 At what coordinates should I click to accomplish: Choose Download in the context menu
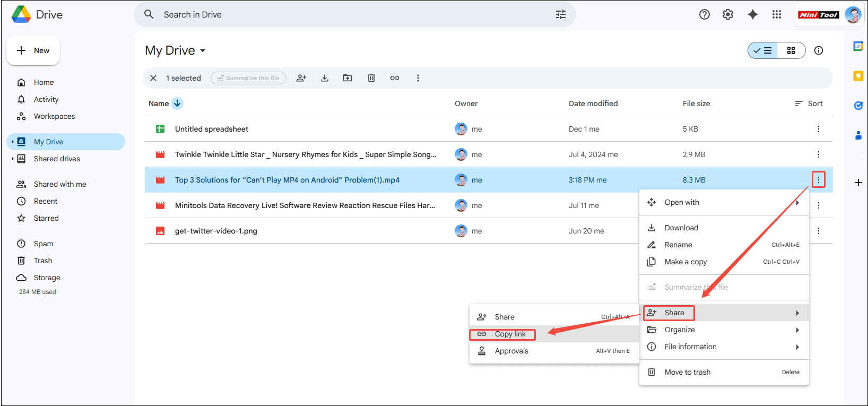pos(724,228)
